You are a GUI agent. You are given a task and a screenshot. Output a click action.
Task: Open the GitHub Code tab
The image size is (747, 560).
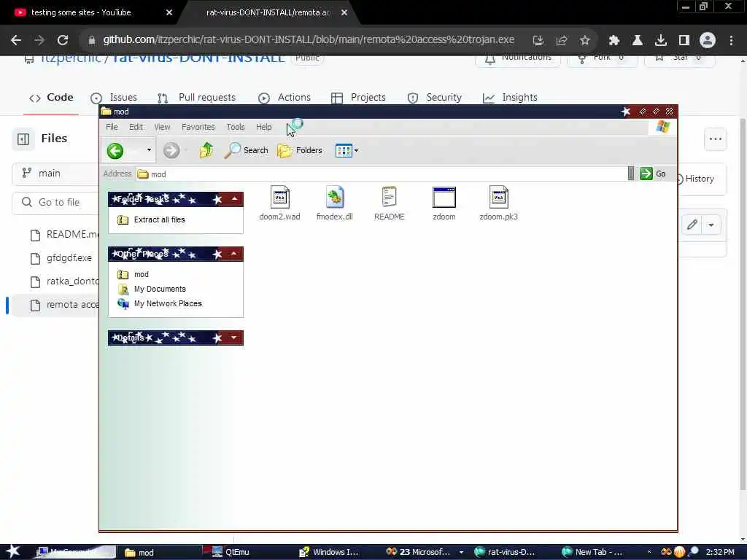pyautogui.click(x=51, y=98)
